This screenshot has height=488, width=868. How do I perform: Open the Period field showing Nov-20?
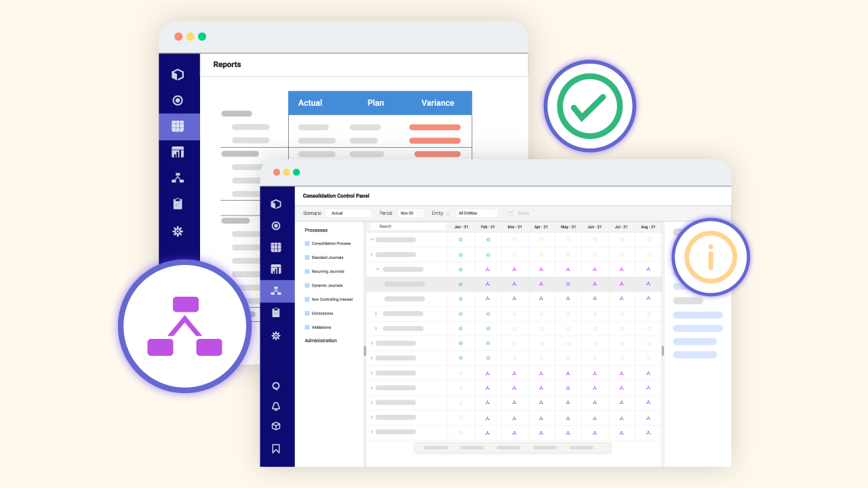[x=410, y=213]
